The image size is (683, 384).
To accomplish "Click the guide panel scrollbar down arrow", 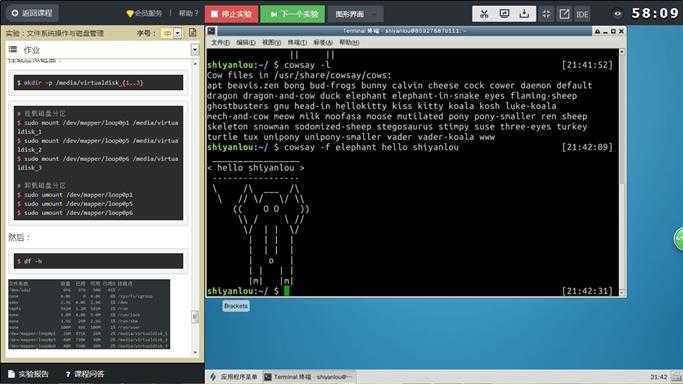I will pos(195,353).
